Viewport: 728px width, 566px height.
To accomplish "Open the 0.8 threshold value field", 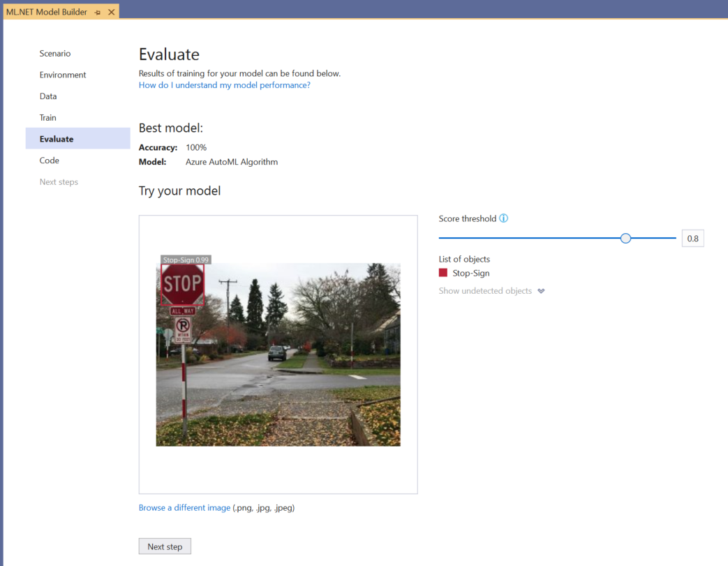I will pos(692,238).
